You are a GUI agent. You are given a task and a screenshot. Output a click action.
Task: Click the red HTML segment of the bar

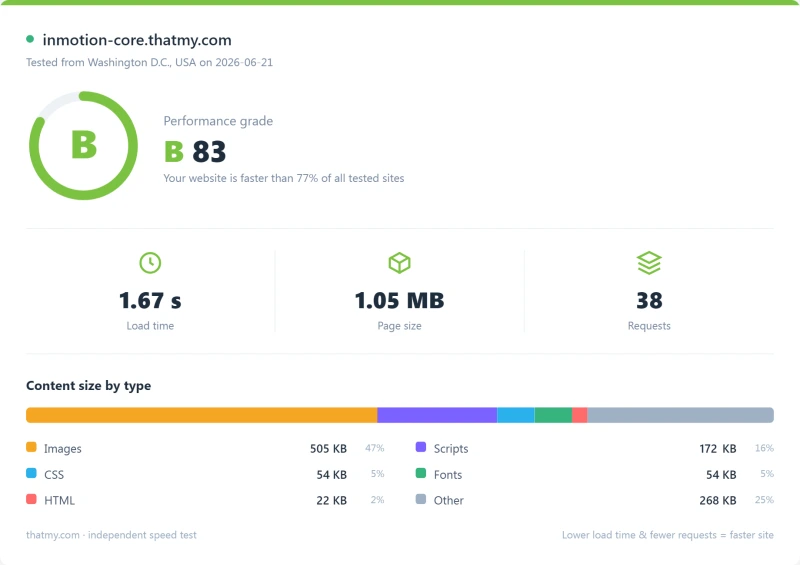[580, 415]
